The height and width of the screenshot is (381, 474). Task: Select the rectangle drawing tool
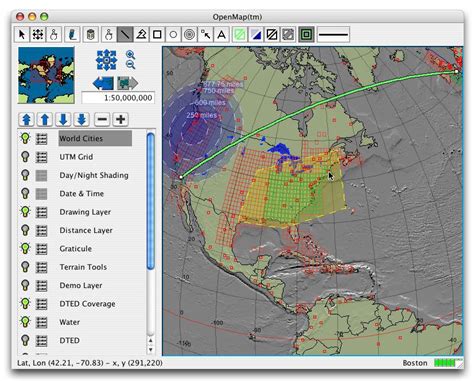point(157,34)
